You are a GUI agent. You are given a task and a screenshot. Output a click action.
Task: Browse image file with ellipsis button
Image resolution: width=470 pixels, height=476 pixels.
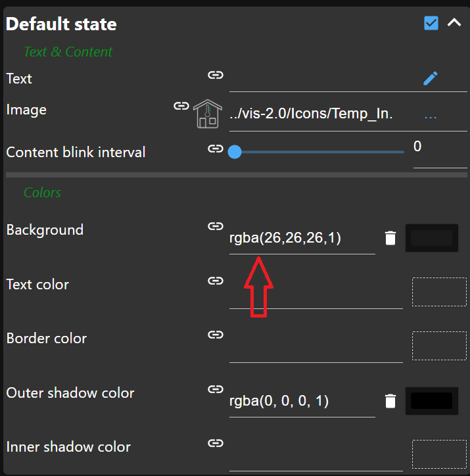pos(431,114)
